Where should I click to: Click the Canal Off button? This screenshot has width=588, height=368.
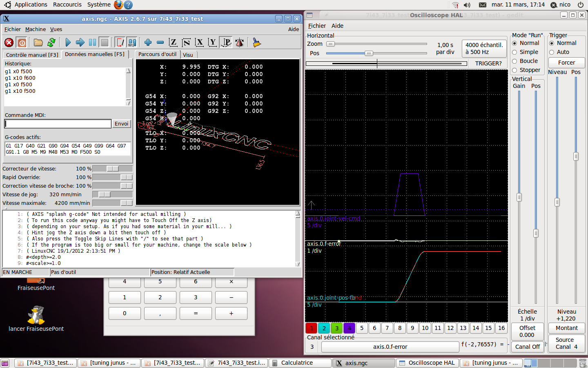(527, 346)
